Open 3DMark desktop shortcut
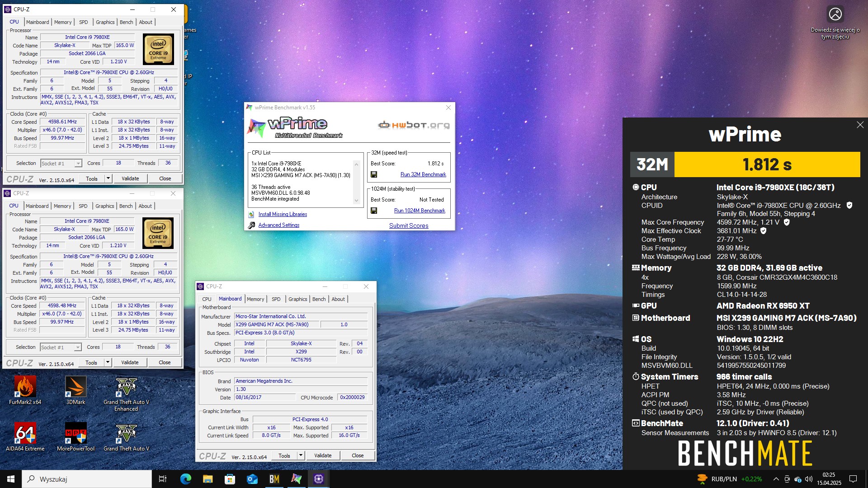This screenshot has height=488, width=868. [75, 390]
